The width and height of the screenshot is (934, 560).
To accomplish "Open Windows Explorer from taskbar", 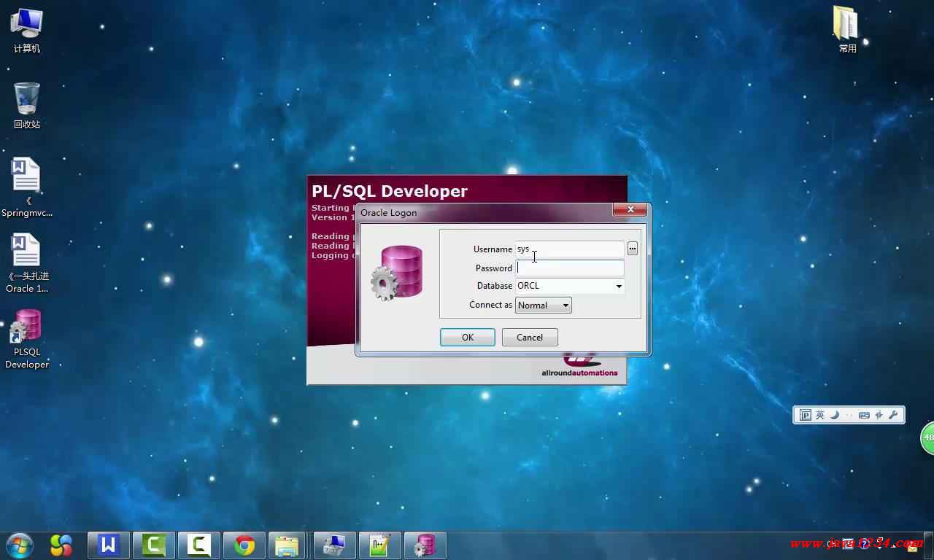I will [x=287, y=545].
